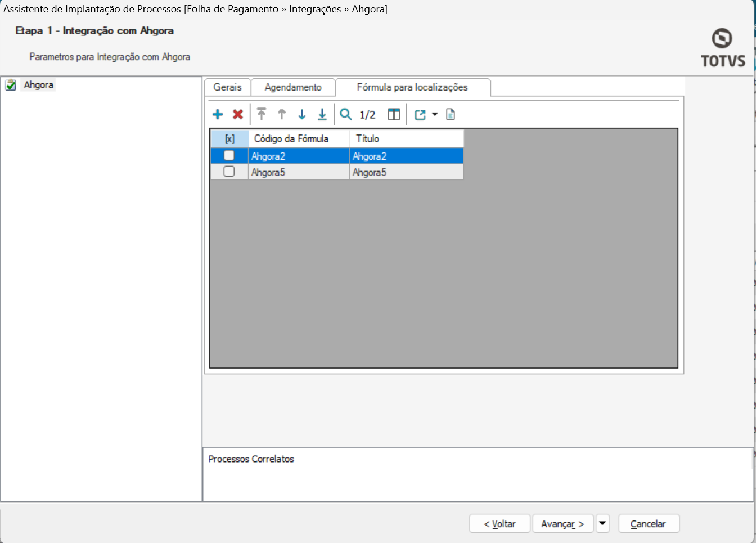Viewport: 756px width, 543px height.
Task: Open search with the magnifier icon
Action: click(346, 115)
